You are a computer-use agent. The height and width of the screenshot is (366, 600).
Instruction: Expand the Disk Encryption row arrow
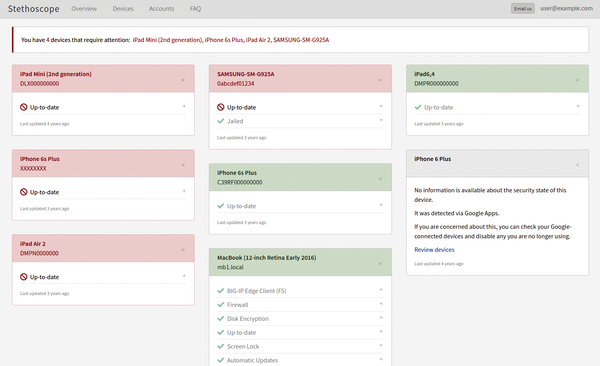pos(381,317)
